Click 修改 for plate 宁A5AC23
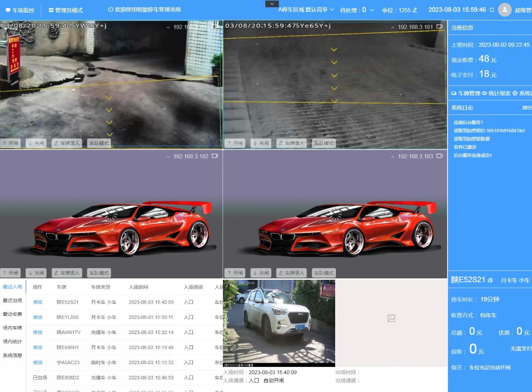Viewport: 532px width, 392px height. pos(38,362)
